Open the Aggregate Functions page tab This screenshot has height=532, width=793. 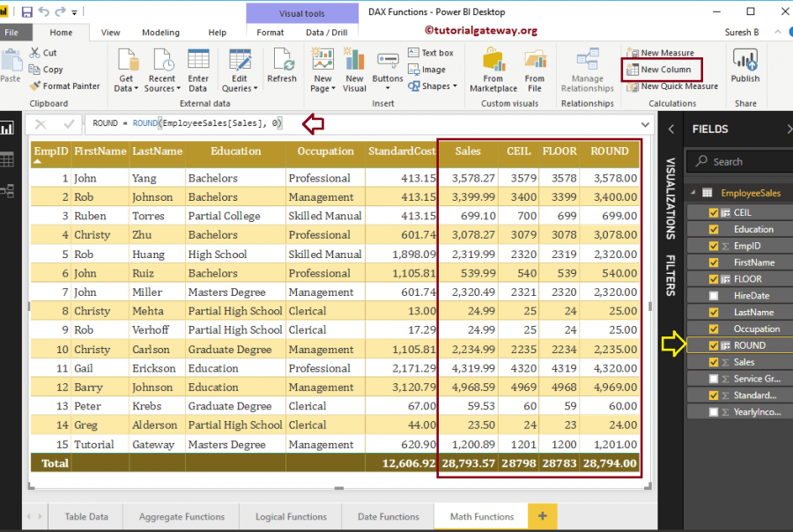[181, 517]
